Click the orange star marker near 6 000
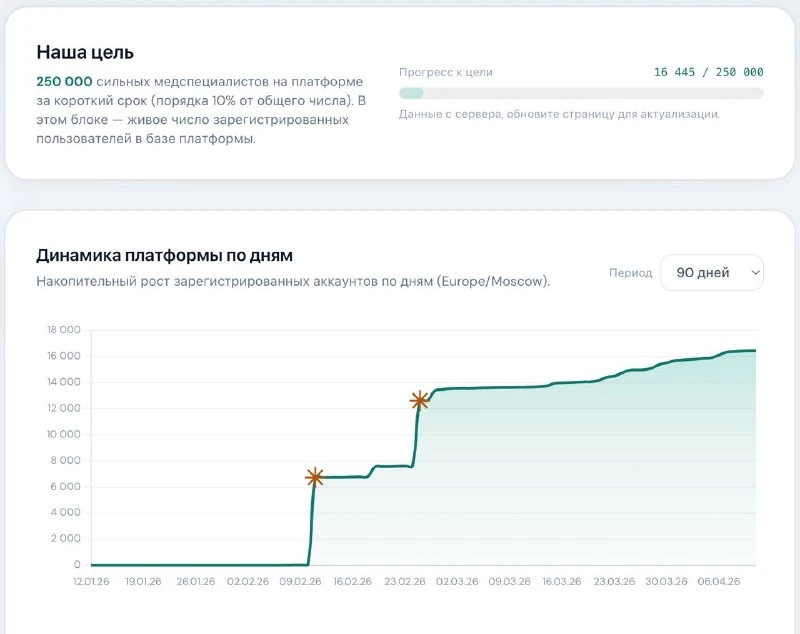800x634 pixels. 314,478
